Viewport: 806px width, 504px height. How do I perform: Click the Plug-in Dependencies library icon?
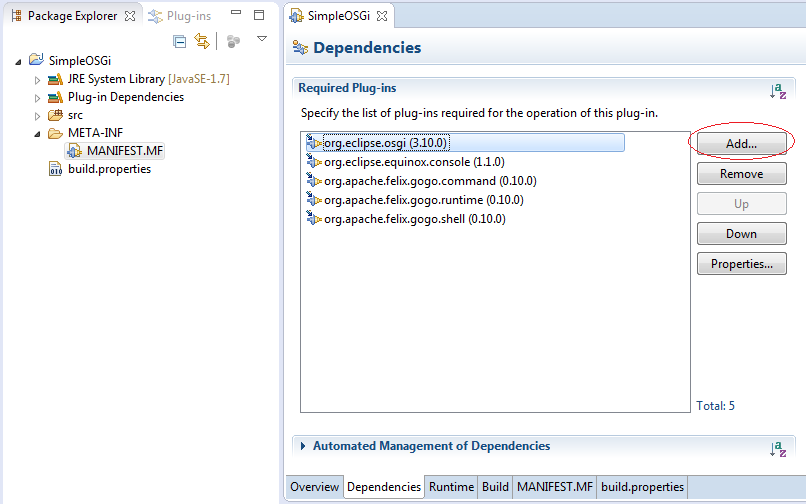point(55,97)
